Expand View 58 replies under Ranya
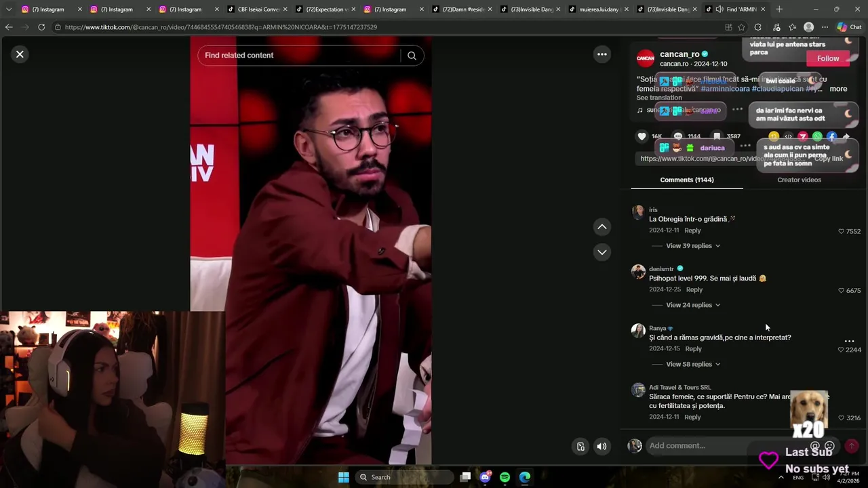Image resolution: width=868 pixels, height=488 pixels. coord(693,364)
